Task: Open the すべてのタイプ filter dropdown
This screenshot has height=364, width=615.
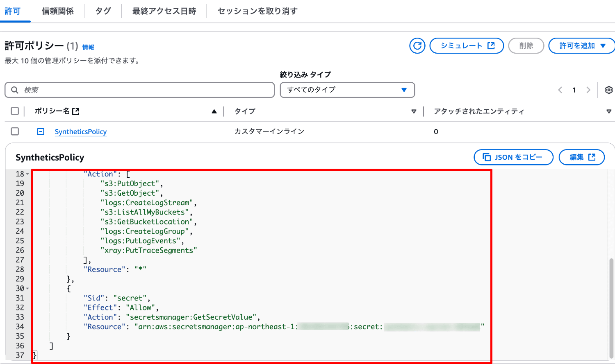Action: (x=347, y=90)
